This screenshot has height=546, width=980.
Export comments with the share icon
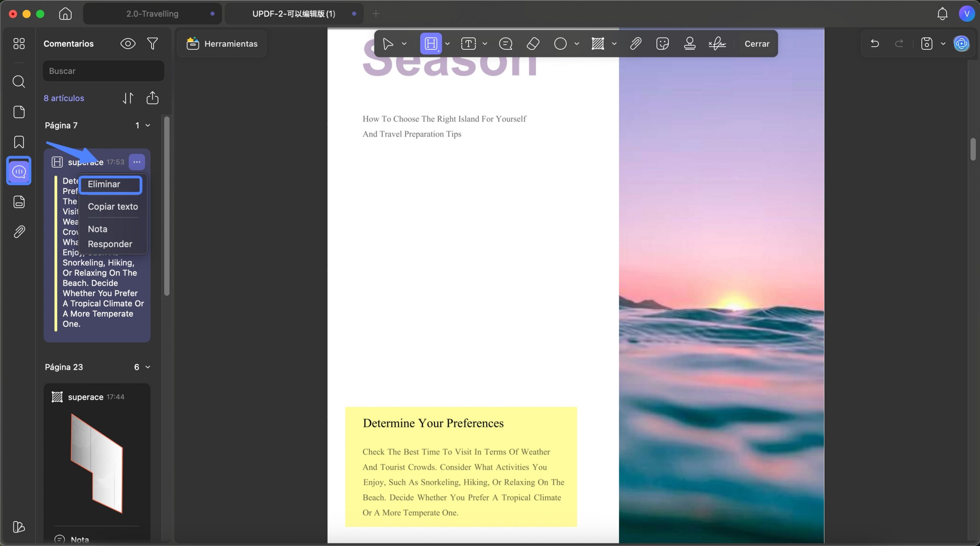tap(152, 98)
